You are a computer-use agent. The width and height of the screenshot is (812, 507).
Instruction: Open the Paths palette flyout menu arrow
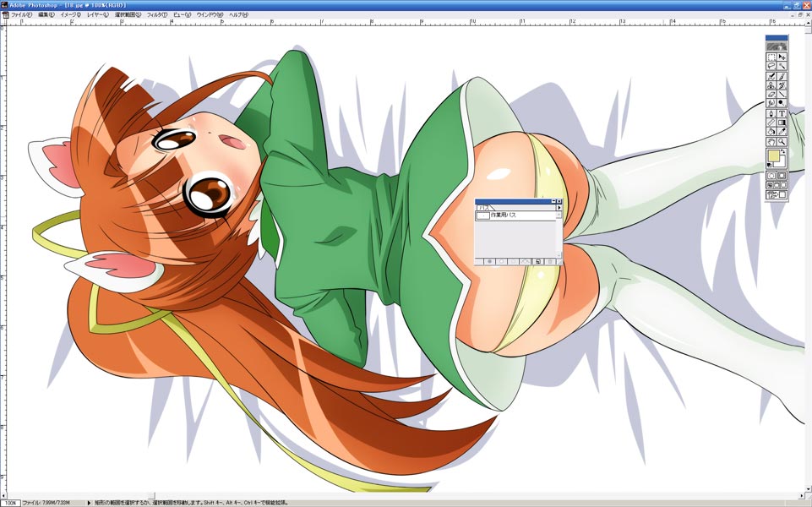(x=559, y=208)
